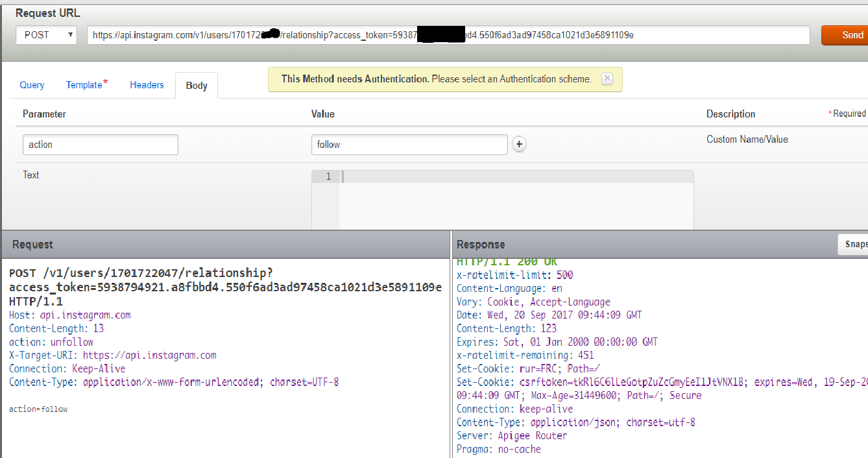Viewport: 868px width, 458px height.
Task: Select the Response panel header
Action: tap(481, 245)
